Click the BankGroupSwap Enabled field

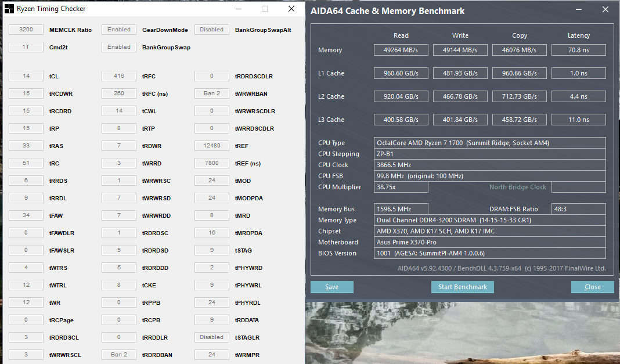click(119, 47)
